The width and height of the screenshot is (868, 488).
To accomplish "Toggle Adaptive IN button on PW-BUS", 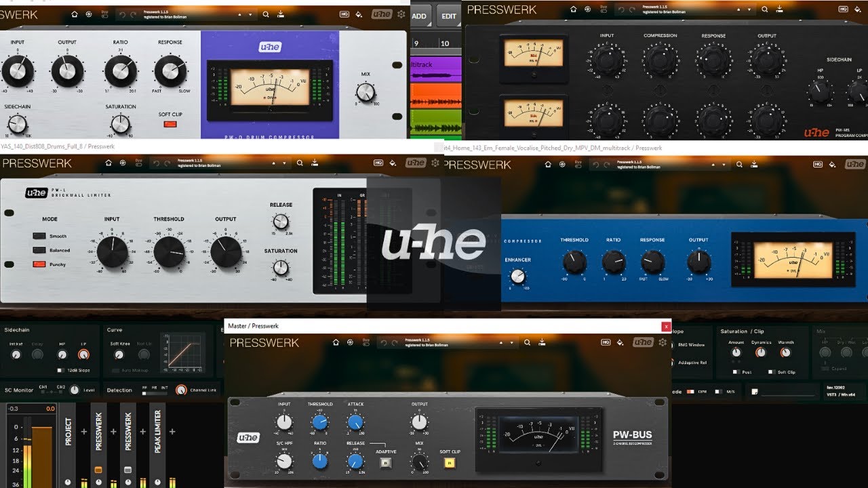I will [386, 462].
